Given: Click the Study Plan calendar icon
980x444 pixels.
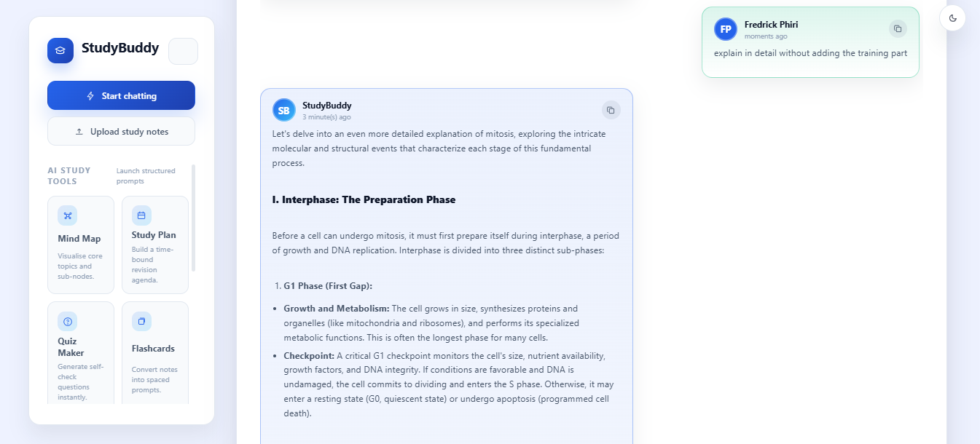Looking at the screenshot, I should [141, 215].
